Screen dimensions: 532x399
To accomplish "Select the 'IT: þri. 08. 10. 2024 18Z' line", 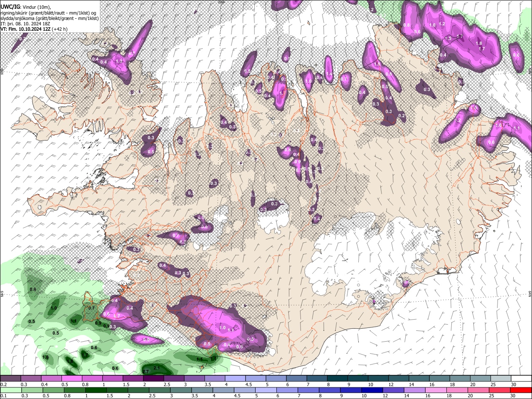I will [x=25, y=24].
